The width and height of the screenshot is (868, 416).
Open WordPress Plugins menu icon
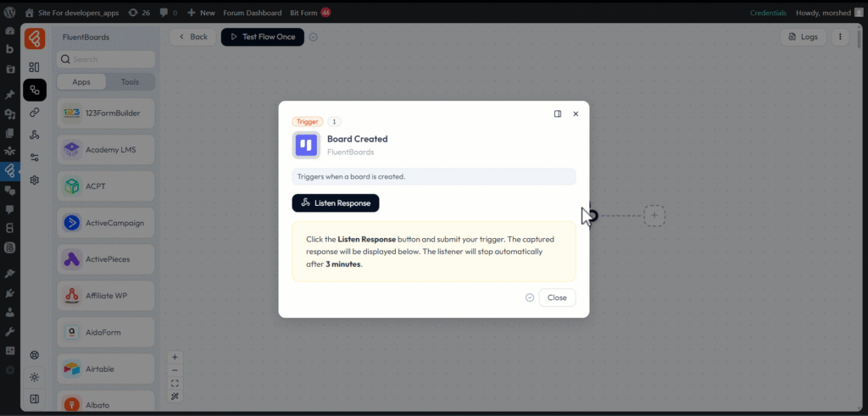point(9,292)
